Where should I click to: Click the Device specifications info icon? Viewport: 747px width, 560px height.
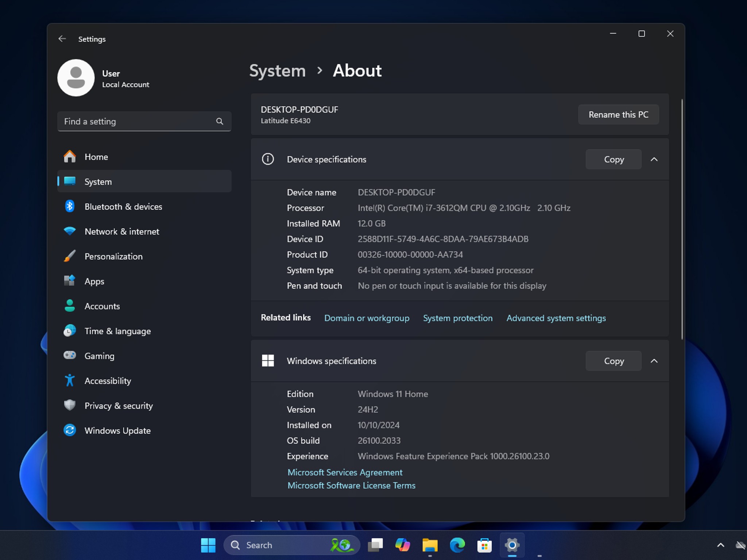(268, 159)
